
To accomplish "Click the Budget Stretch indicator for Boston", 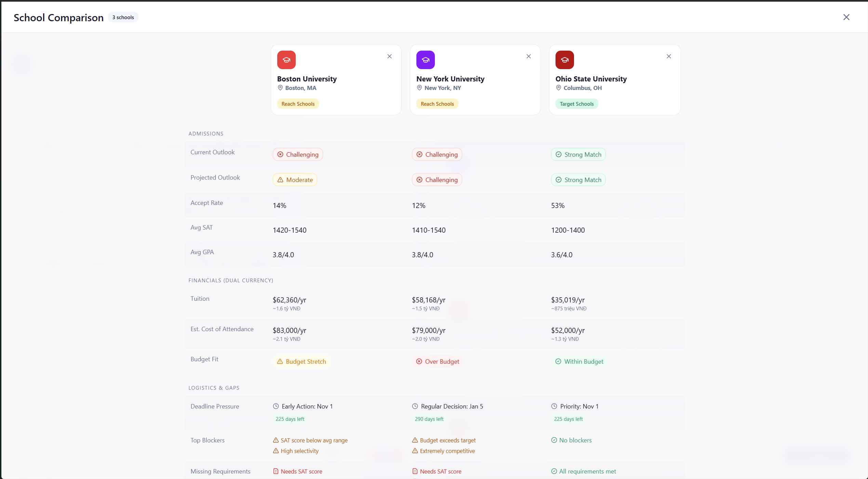I will (301, 362).
